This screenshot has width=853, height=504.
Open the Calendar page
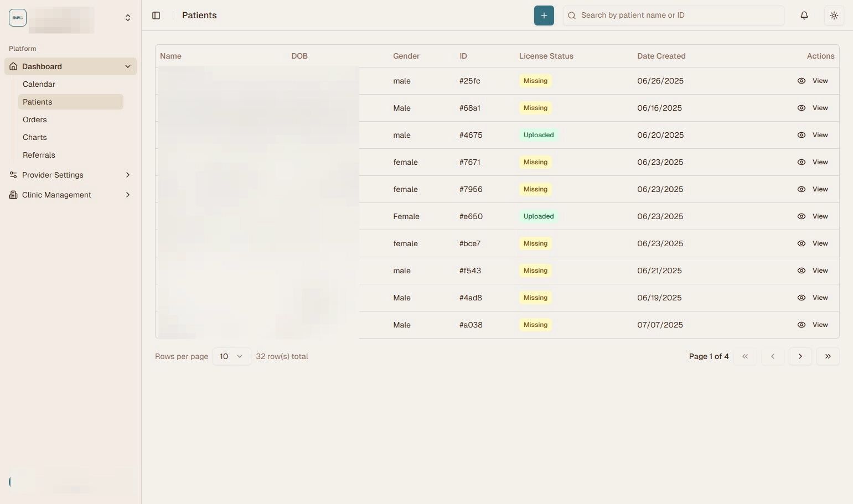click(71, 84)
